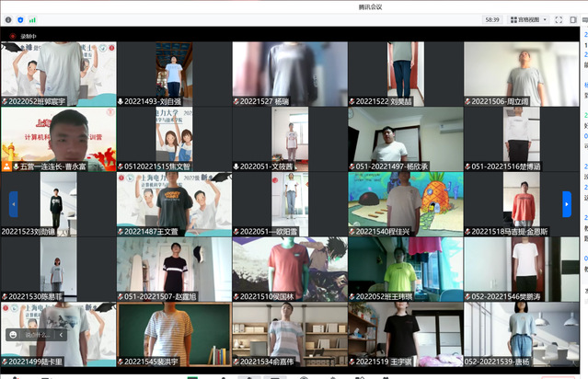
Task: Select the video tile of 五营一连连长-曹永富
Action: 58,136
